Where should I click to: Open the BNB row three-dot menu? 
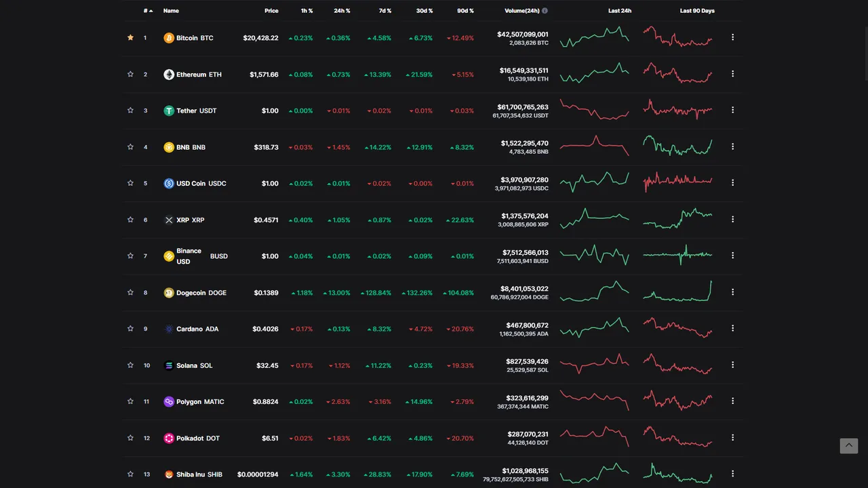(x=732, y=146)
